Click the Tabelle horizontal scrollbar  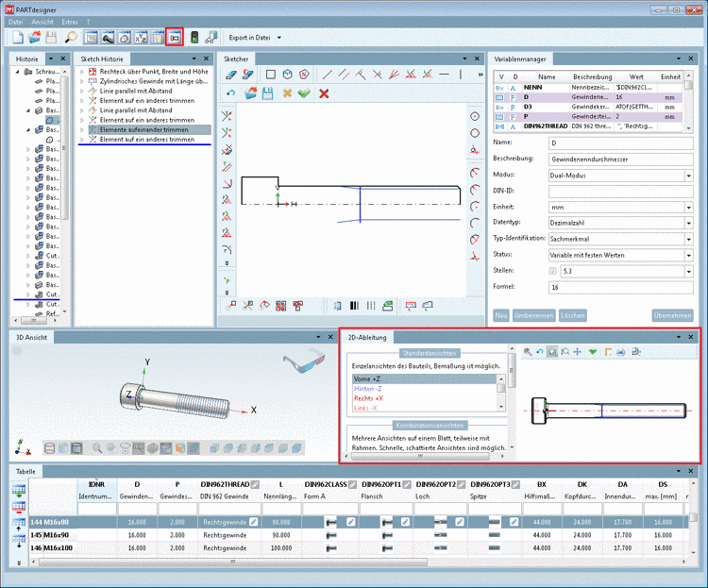[x=232, y=563]
